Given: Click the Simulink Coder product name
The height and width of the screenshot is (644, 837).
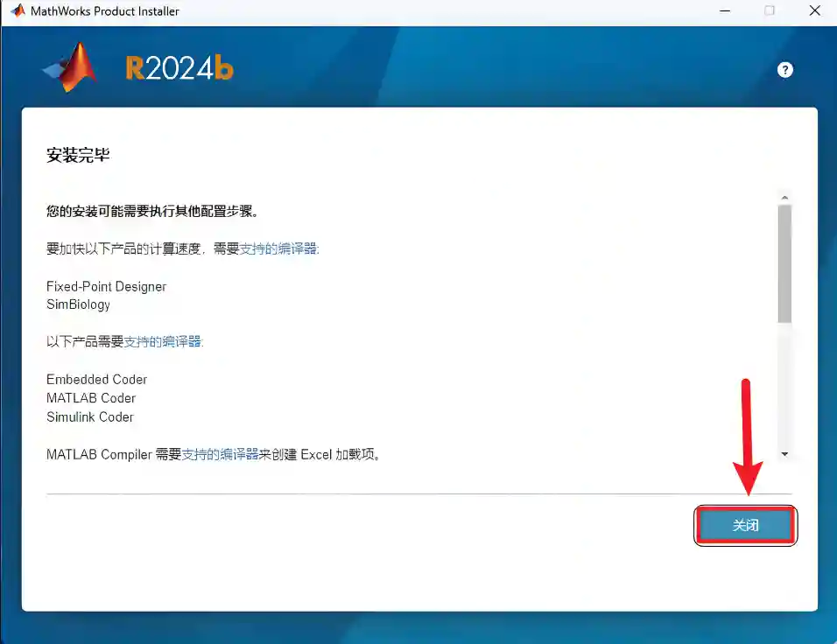Looking at the screenshot, I should pyautogui.click(x=90, y=416).
